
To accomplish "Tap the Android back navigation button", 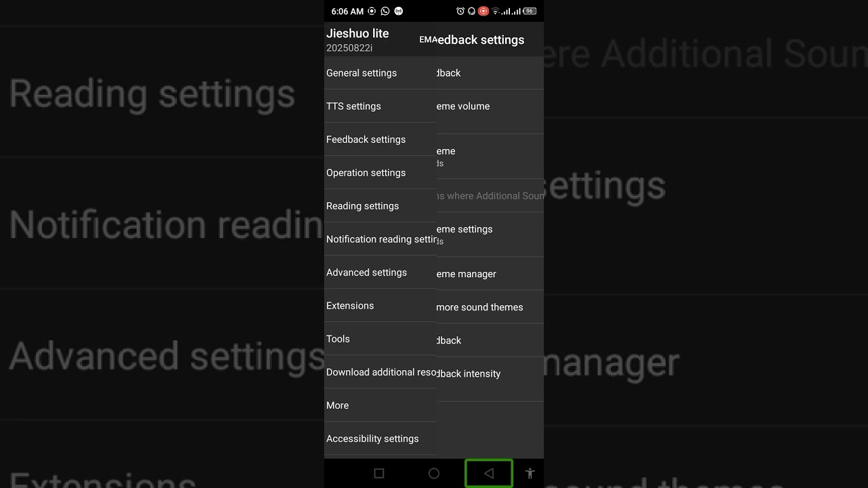I will (488, 473).
